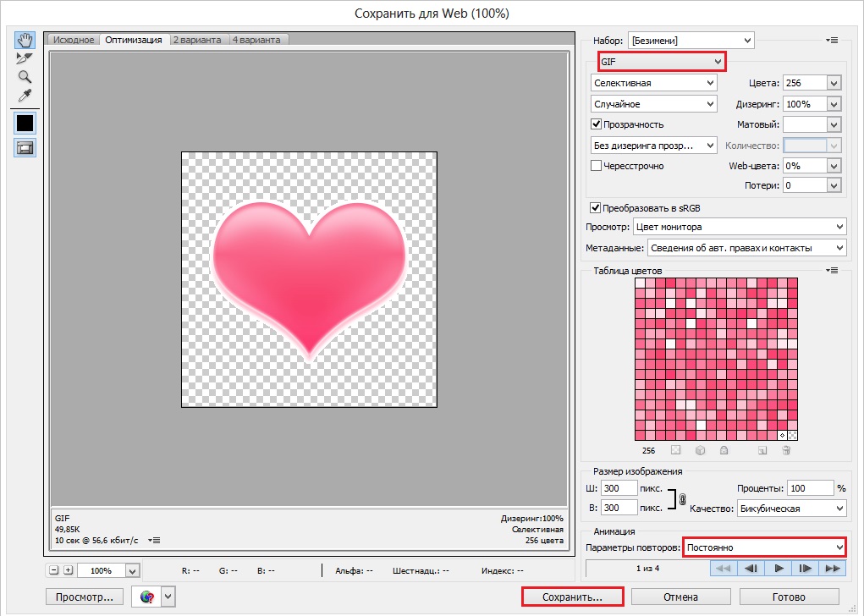The height and width of the screenshot is (616, 864).
Task: Select the transparent swatch in color table
Action: (792, 435)
